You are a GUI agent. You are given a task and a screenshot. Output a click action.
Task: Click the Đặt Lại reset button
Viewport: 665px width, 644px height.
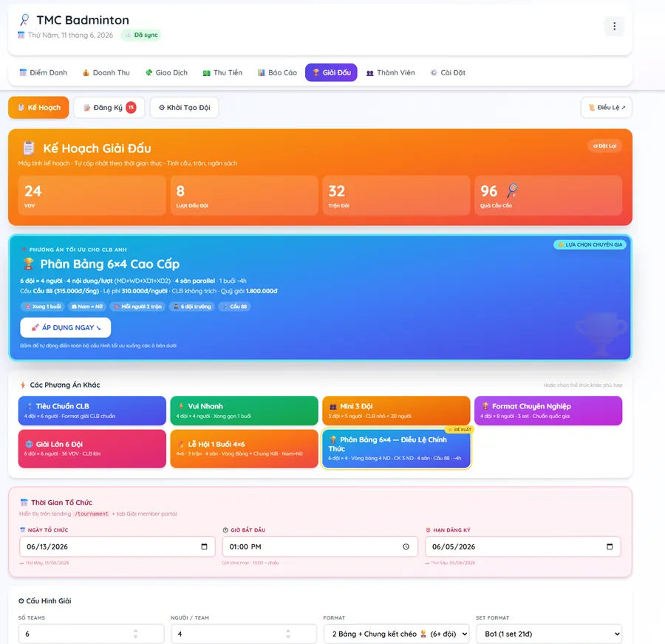604,145
